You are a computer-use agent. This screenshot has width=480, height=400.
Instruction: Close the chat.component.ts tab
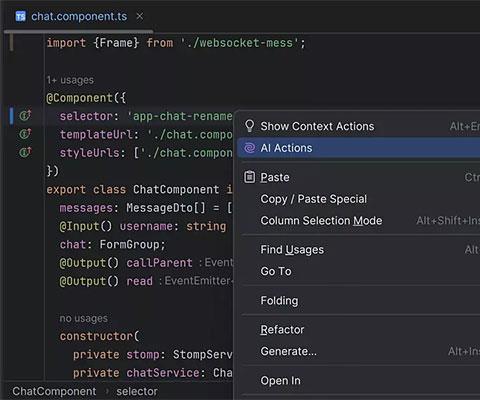140,16
